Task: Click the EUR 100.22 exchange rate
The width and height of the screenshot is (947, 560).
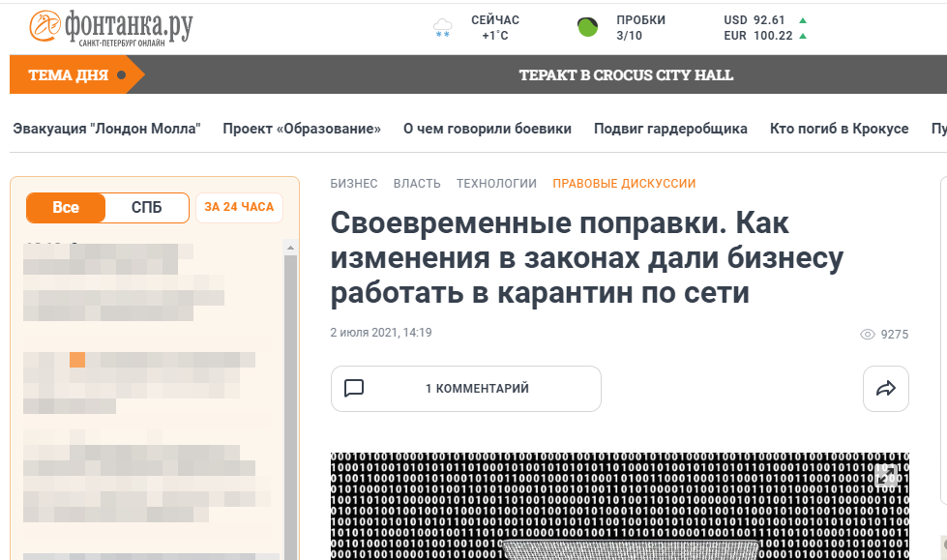Action: pos(758,36)
